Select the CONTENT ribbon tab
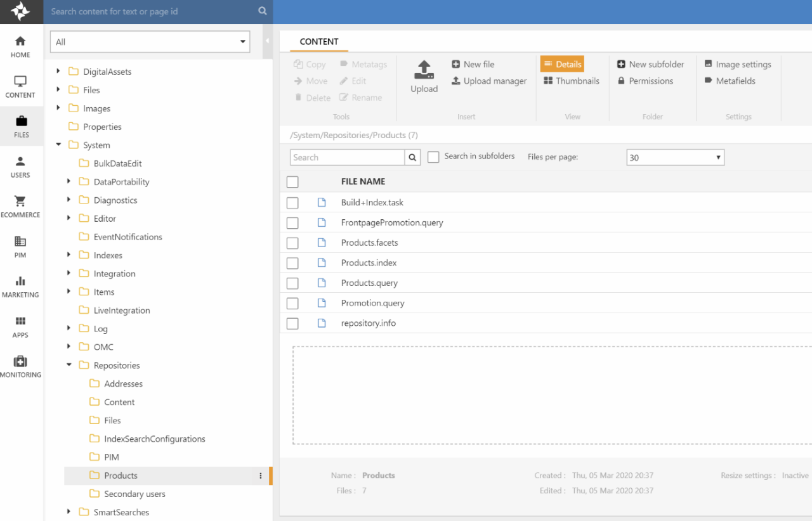Image resolution: width=812 pixels, height=521 pixels. click(319, 42)
